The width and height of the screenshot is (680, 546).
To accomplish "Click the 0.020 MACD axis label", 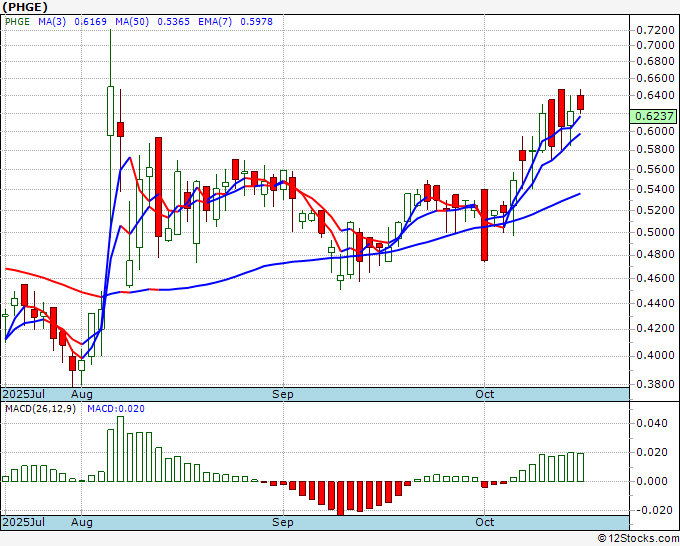I will click(652, 452).
